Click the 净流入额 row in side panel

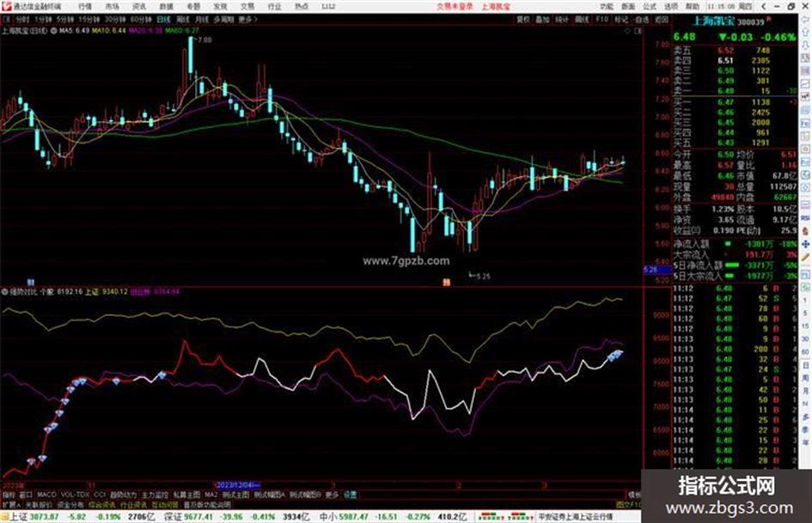point(735,244)
